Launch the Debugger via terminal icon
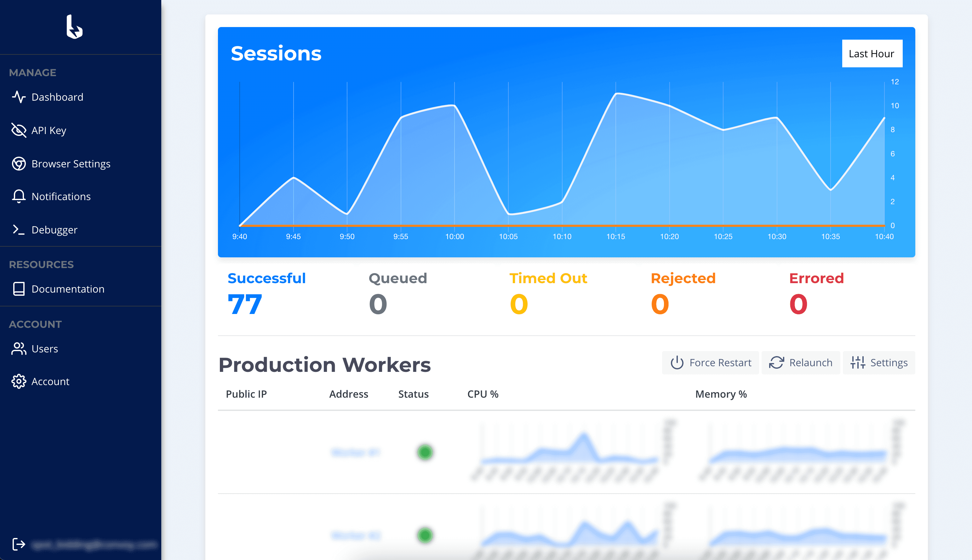The image size is (972, 560). [x=19, y=229]
